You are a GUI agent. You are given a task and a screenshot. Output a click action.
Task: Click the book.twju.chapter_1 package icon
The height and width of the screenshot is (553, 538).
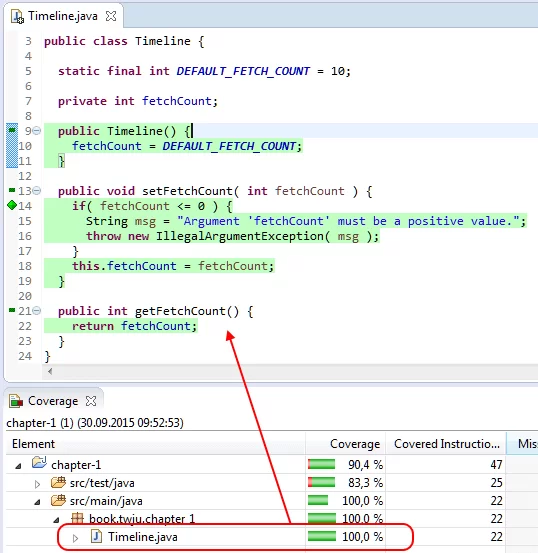(x=77, y=518)
